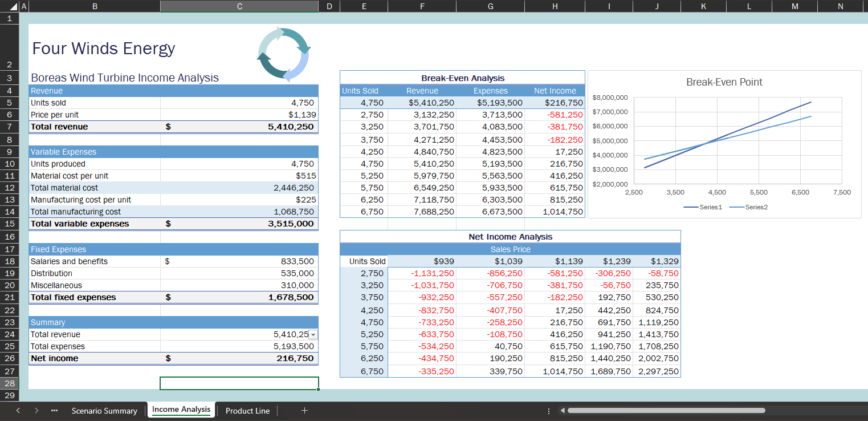Select column C header

click(x=239, y=6)
